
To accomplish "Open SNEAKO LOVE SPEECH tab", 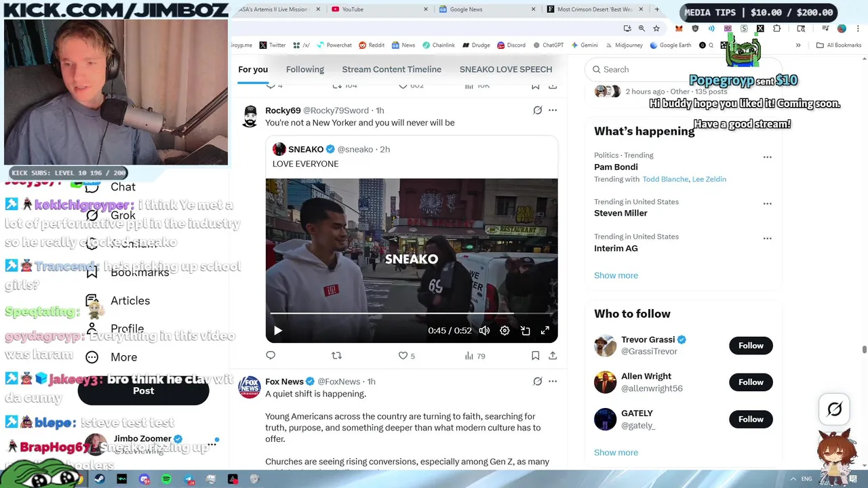I will point(506,69).
